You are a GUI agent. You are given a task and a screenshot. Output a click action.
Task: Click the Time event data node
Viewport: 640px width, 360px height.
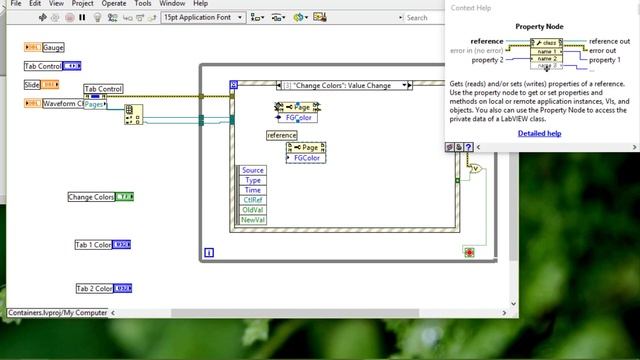tap(252, 190)
